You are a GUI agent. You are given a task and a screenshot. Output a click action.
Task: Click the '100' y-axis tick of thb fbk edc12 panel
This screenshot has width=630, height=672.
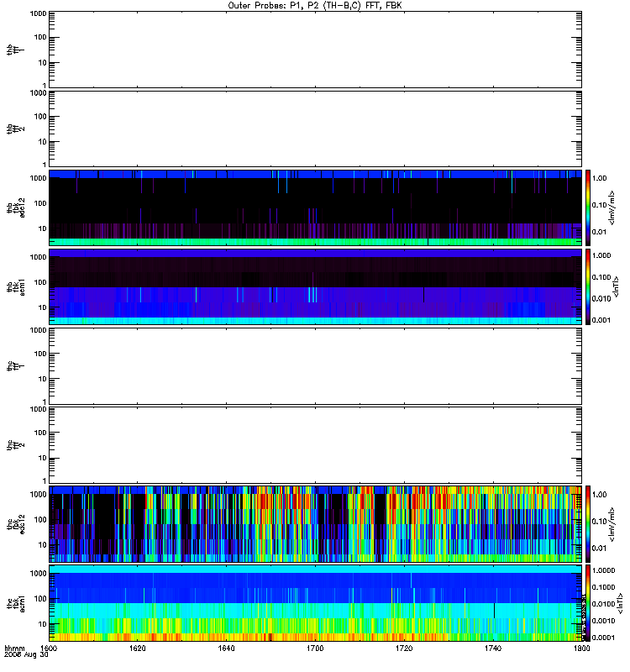click(40, 203)
